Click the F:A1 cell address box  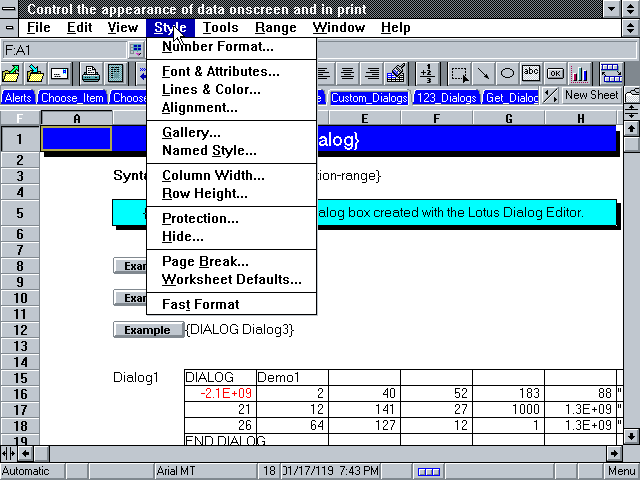(x=64, y=50)
